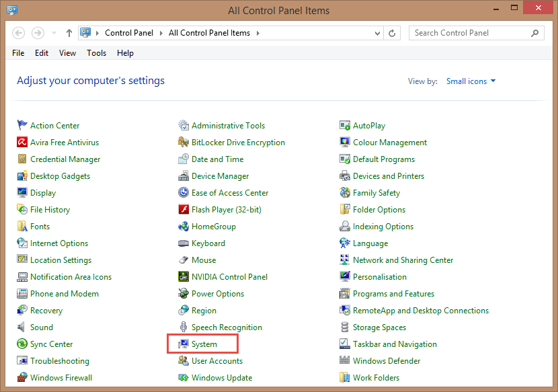
Task: Open the Recovery link
Action: pyautogui.click(x=46, y=311)
